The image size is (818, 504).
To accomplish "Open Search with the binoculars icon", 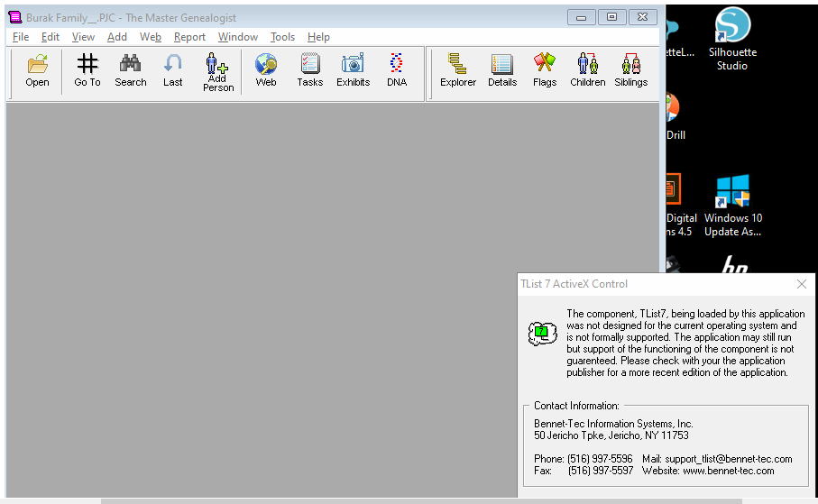I will coord(131,71).
